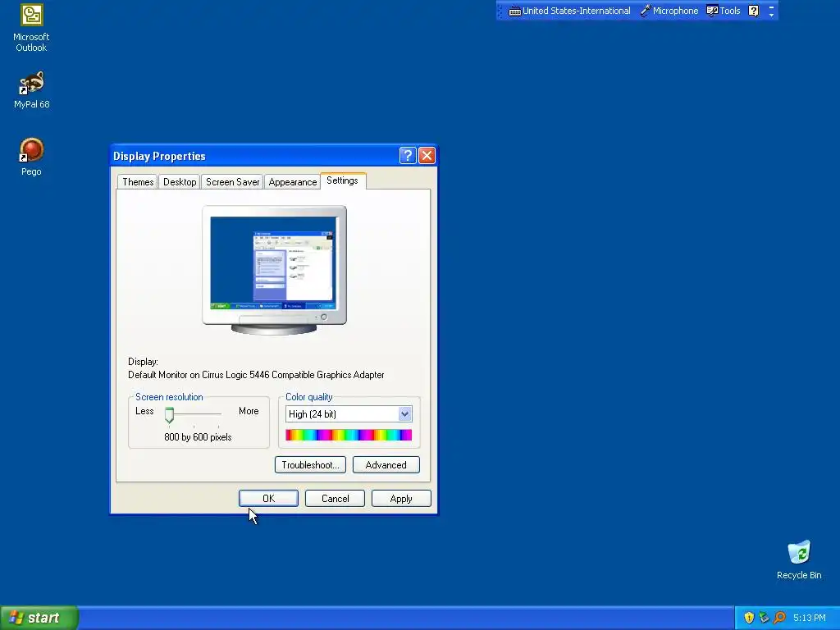The height and width of the screenshot is (630, 840).
Task: Switch to the Themes tab
Action: 138,182
